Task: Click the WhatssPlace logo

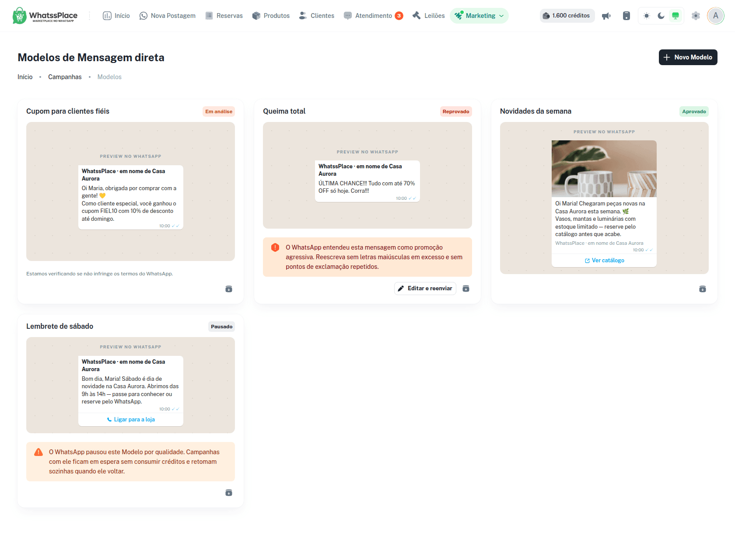Action: pos(45,16)
